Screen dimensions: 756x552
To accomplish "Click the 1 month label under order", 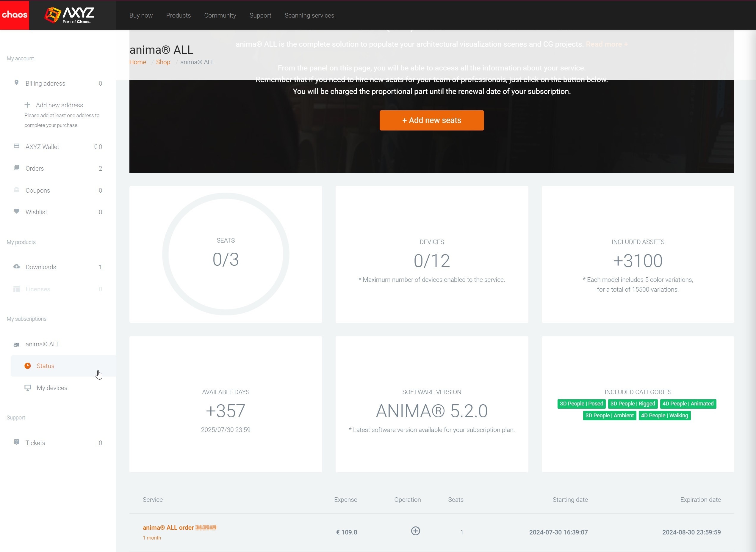I will (x=152, y=538).
